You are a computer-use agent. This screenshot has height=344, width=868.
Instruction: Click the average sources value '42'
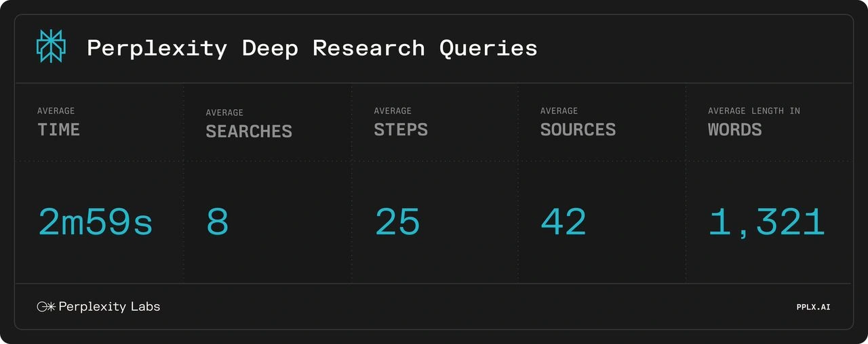point(564,222)
